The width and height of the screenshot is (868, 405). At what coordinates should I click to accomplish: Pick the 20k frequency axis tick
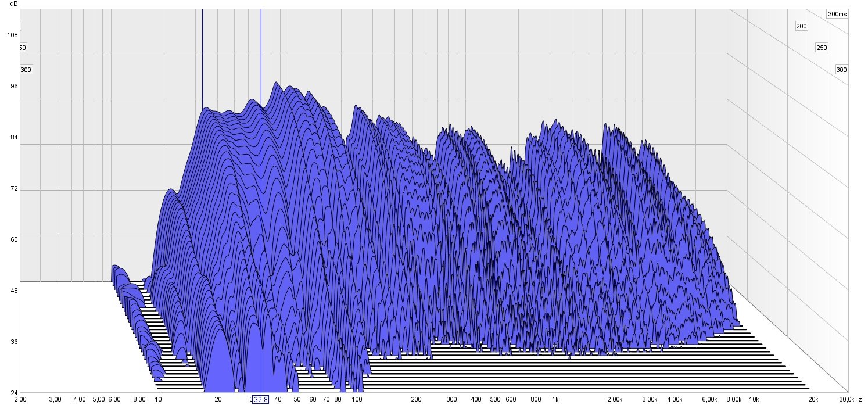(813, 400)
